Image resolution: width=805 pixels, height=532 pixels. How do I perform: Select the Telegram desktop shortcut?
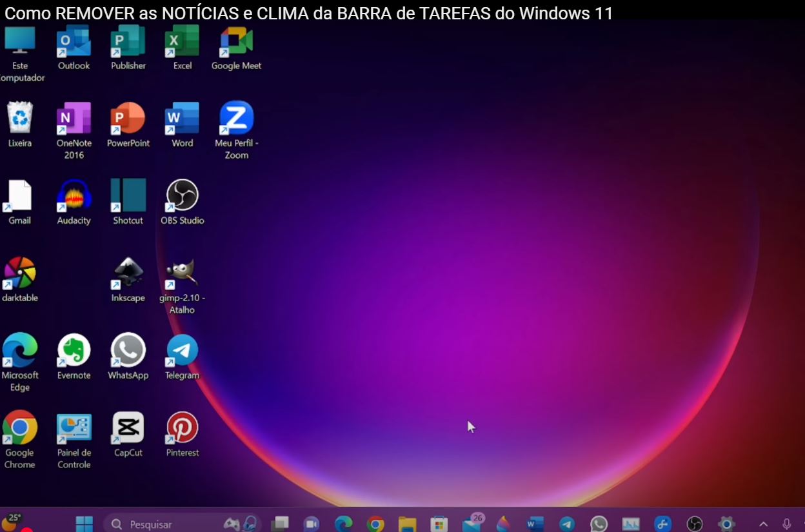click(183, 357)
